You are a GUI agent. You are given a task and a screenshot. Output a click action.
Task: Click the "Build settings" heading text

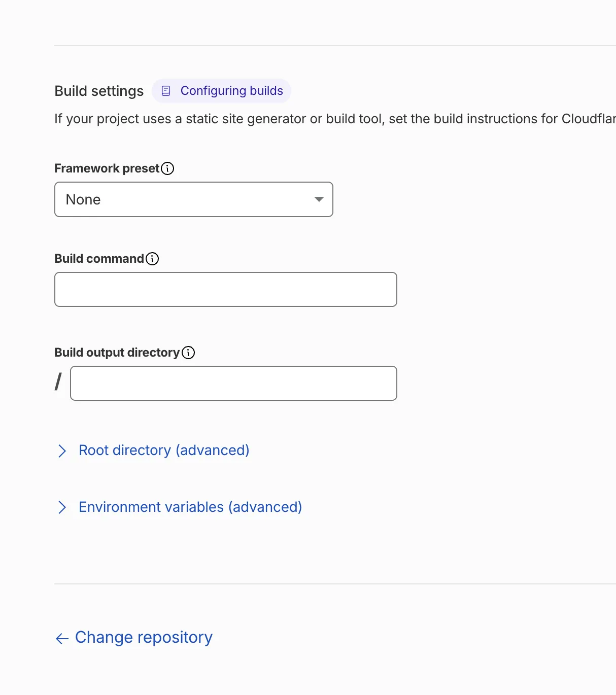tap(99, 91)
